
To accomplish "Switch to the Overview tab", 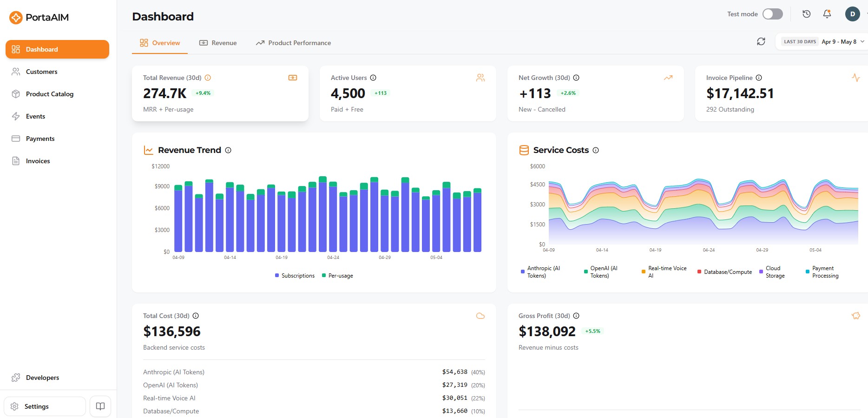I will [160, 43].
